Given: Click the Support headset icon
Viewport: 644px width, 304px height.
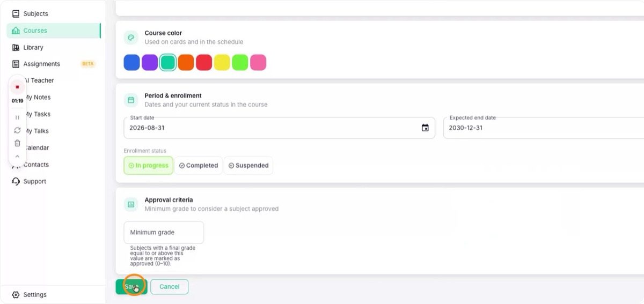Looking at the screenshot, I should coord(16,181).
